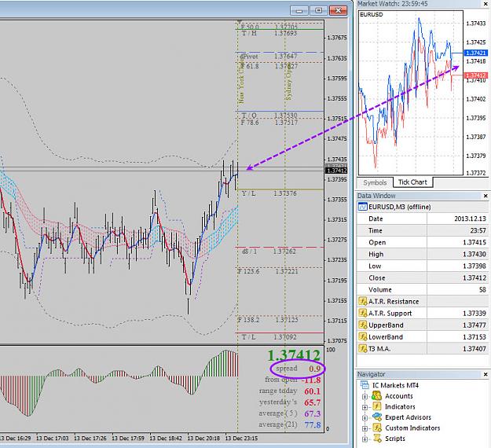Image resolution: width=491 pixels, height=448 pixels.
Task: Click the LowerBand indicator icon
Action: pyautogui.click(x=363, y=336)
